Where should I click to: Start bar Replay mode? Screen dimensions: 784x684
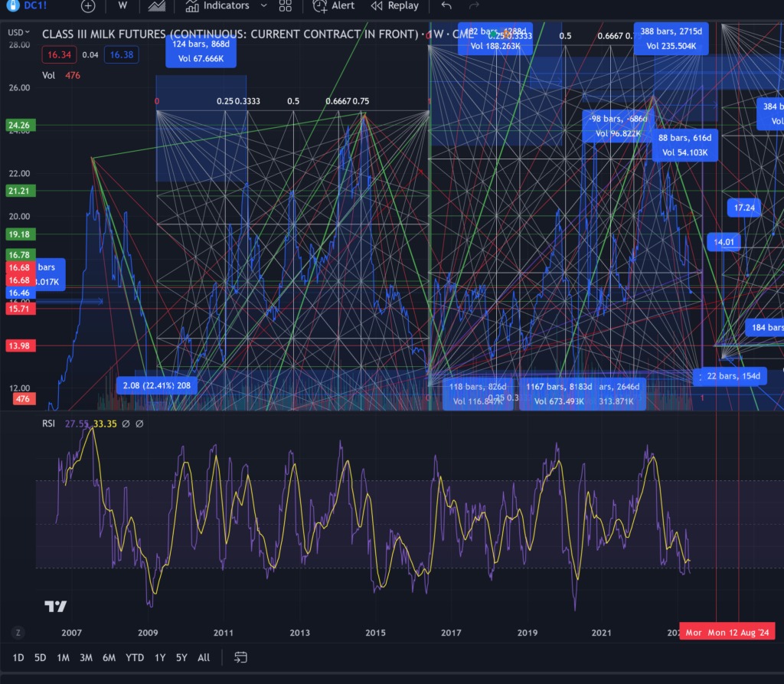(394, 6)
